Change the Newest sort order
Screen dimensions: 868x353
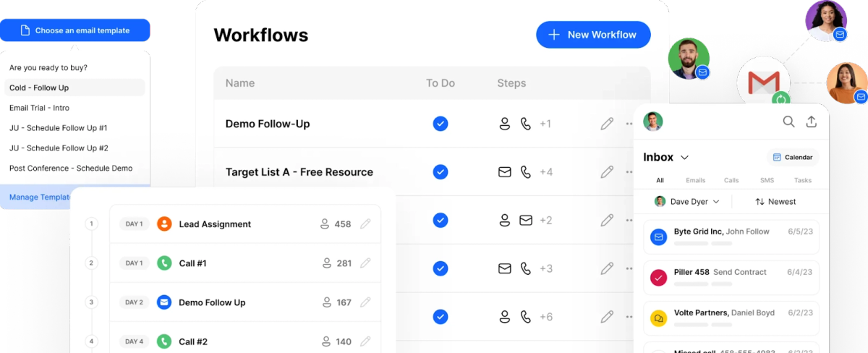pos(775,202)
